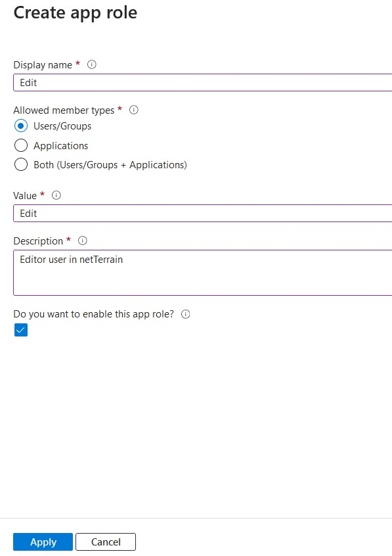Click the Description text area
The height and width of the screenshot is (556, 392).
point(203,273)
